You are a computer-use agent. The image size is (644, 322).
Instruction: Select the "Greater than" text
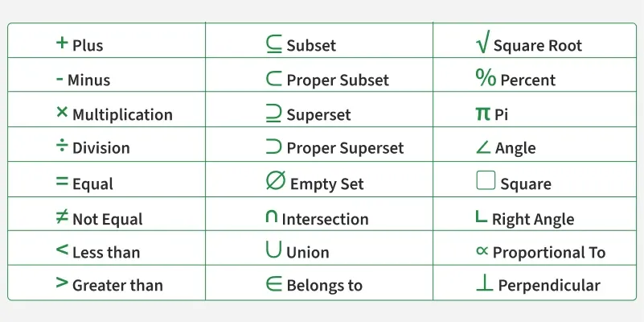117,286
